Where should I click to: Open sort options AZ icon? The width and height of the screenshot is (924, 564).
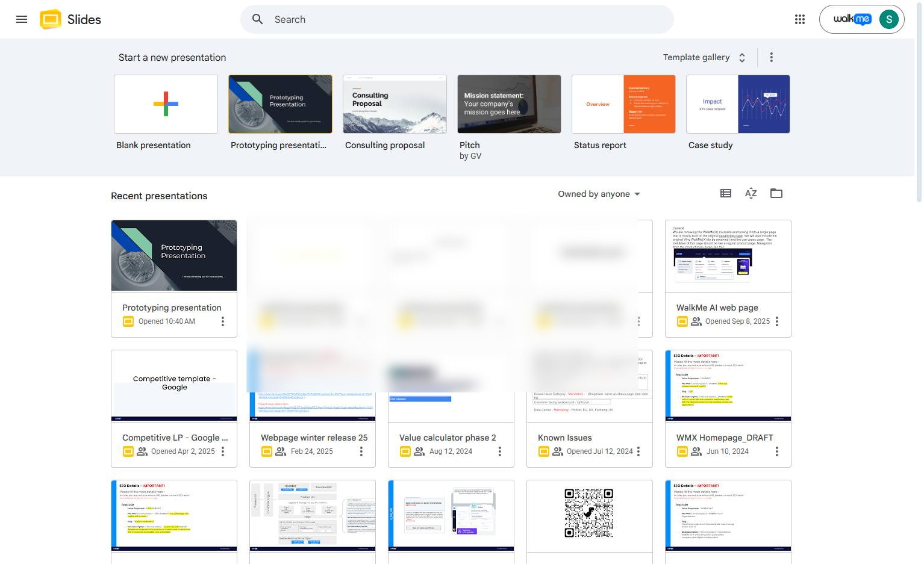pyautogui.click(x=751, y=193)
